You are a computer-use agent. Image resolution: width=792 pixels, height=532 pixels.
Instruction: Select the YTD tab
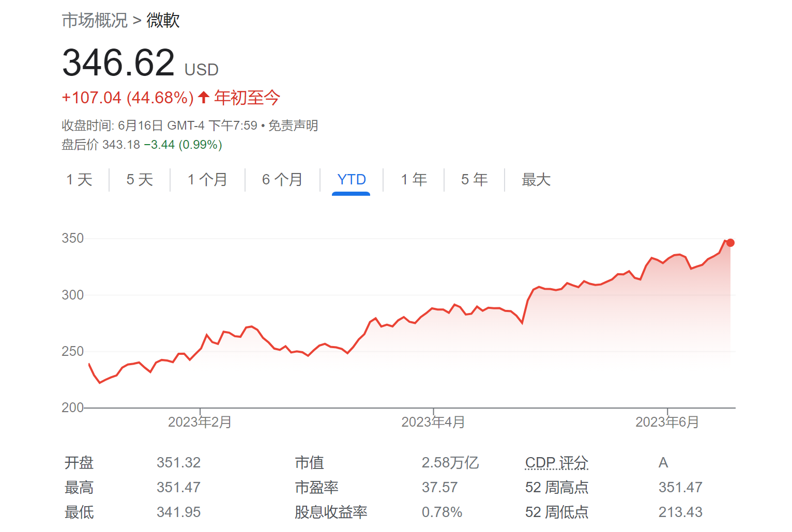[352, 180]
